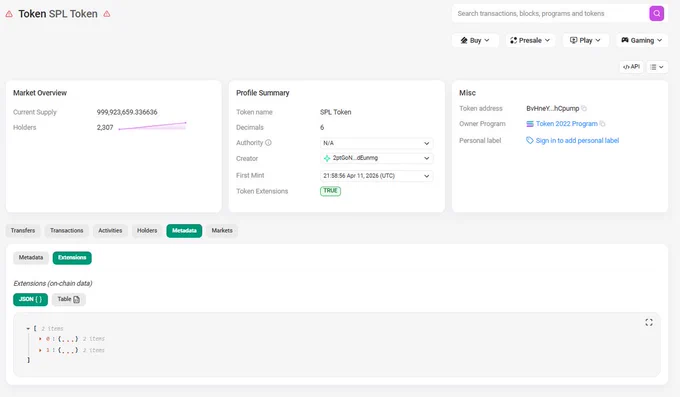
Task: Switch to Table view
Action: coord(69,299)
